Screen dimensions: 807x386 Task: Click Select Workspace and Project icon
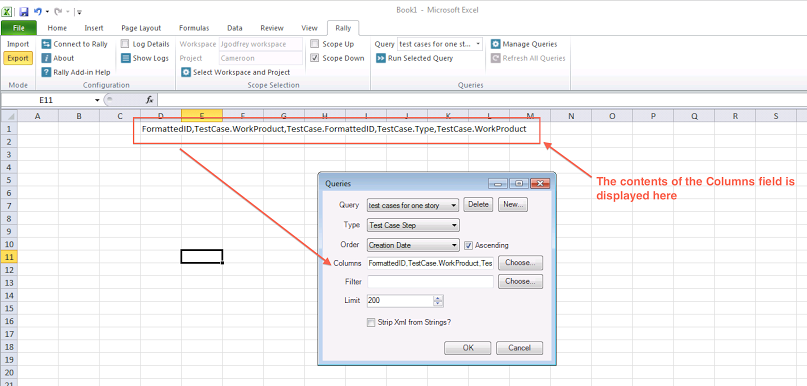(x=186, y=72)
